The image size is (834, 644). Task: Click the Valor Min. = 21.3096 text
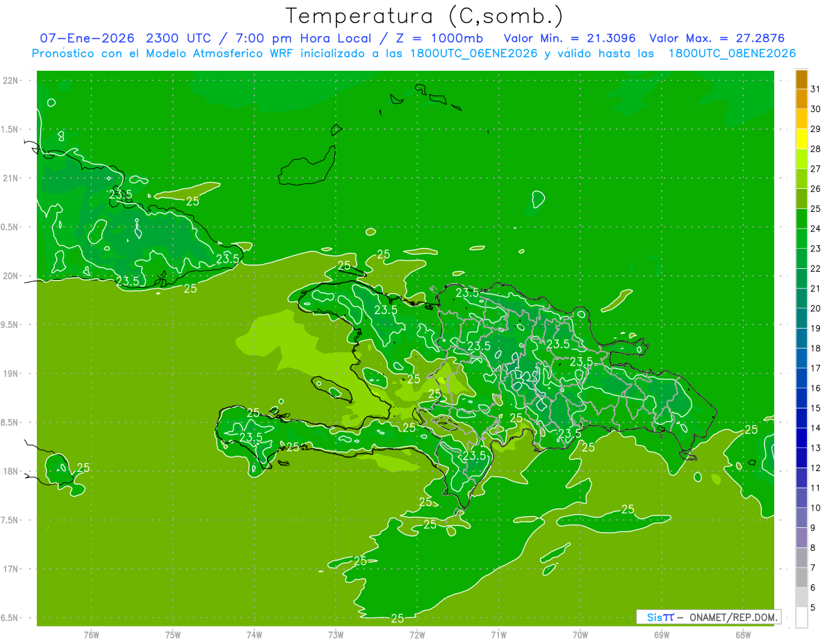click(570, 38)
